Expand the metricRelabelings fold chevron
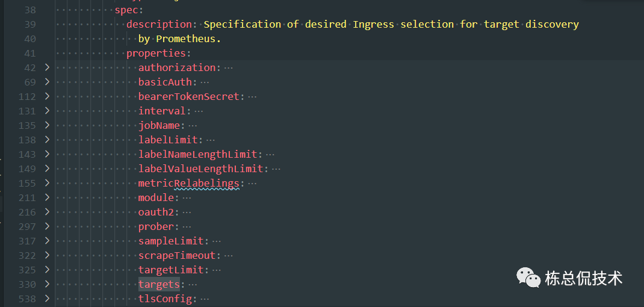The height and width of the screenshot is (307, 644). 46,183
